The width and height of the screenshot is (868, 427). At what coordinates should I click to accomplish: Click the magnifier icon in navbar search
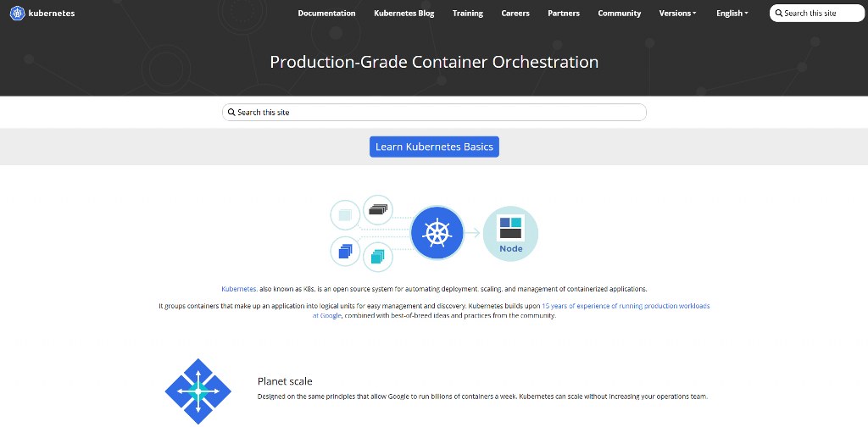click(779, 14)
